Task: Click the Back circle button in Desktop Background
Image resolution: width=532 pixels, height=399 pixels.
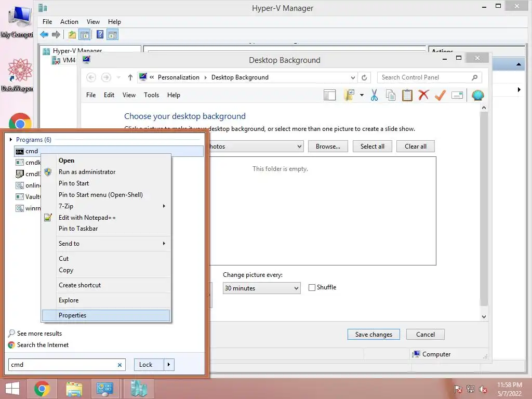Action: tap(91, 77)
